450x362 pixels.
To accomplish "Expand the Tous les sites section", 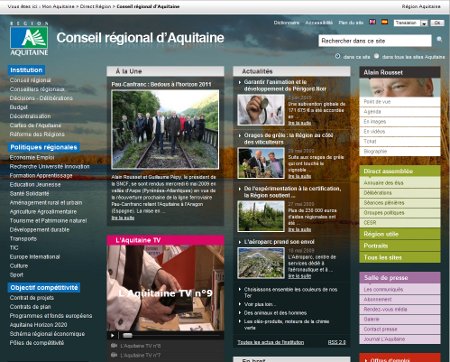I will 400,257.
